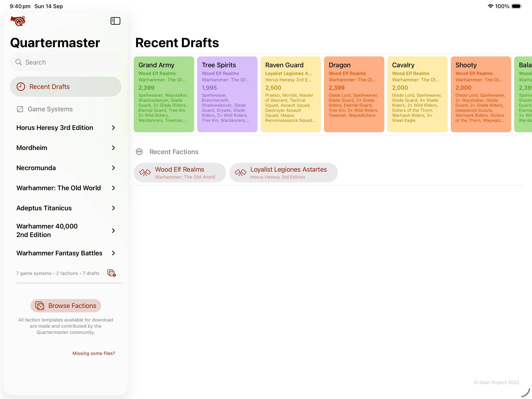The height and width of the screenshot is (399, 532).
Task: Open the purple Tree Spirits draft card
Action: (227, 94)
